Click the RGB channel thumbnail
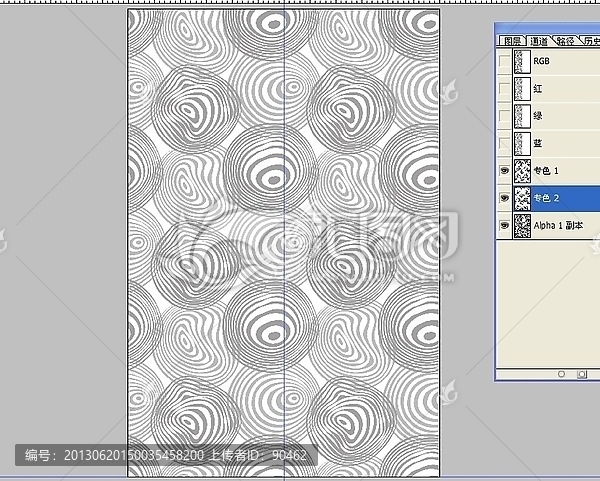 coord(522,61)
